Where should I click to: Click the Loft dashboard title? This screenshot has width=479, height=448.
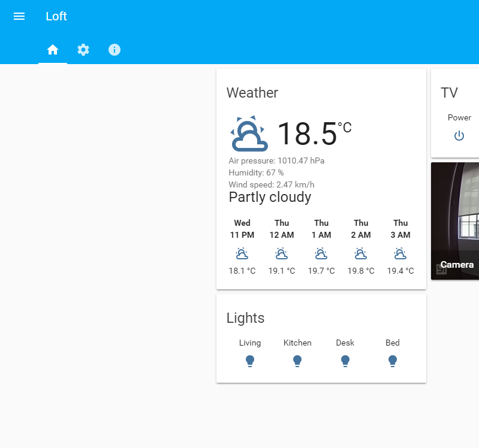tap(56, 16)
